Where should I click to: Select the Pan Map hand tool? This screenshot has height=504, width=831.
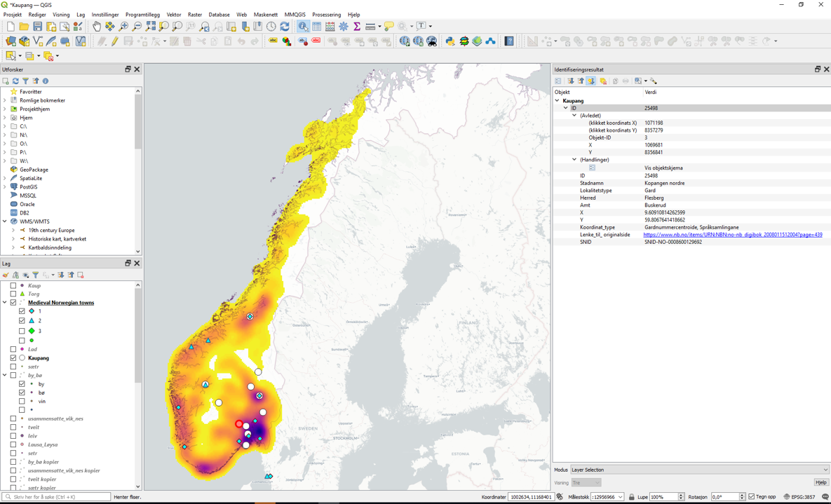97,27
